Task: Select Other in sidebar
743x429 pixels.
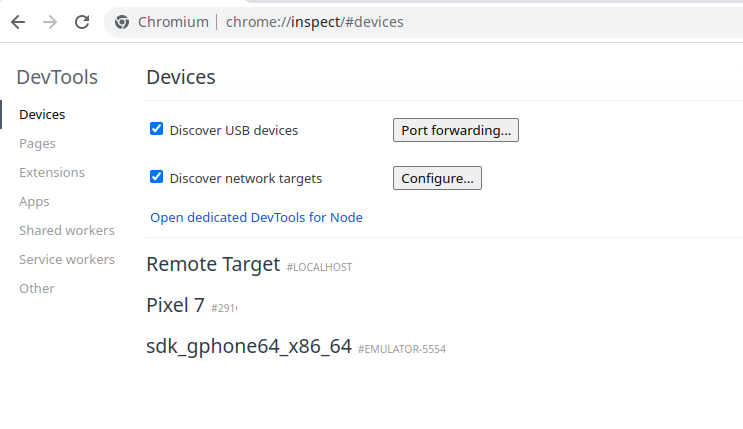Action: (x=37, y=288)
